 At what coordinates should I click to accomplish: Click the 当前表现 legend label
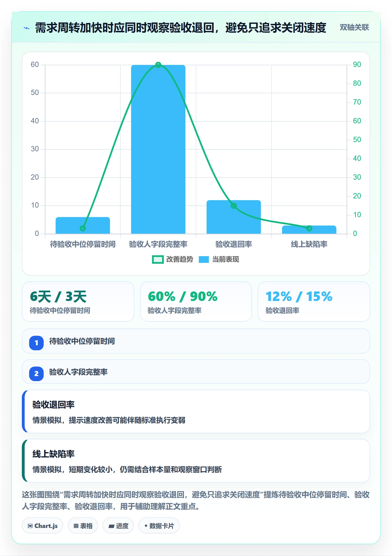pos(225,260)
